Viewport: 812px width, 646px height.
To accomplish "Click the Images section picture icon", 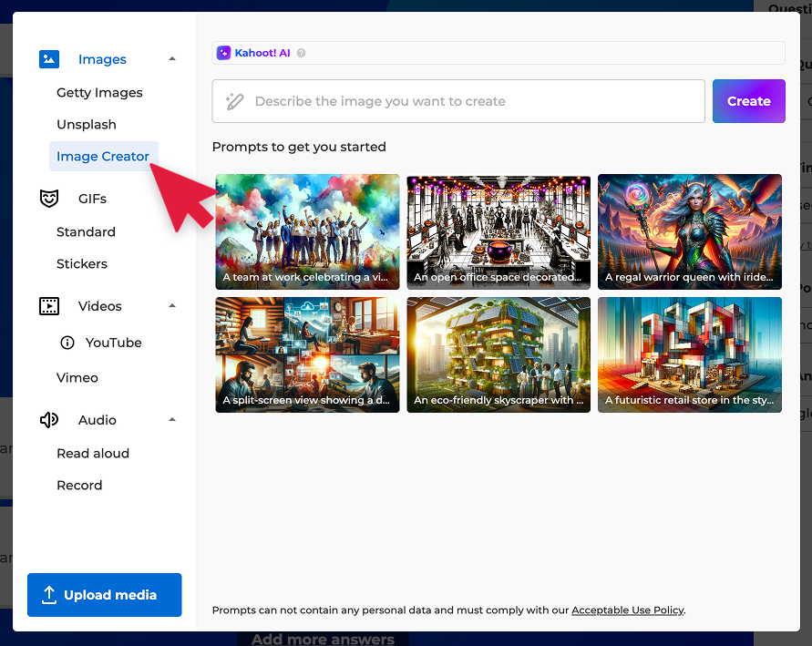I will click(x=49, y=59).
